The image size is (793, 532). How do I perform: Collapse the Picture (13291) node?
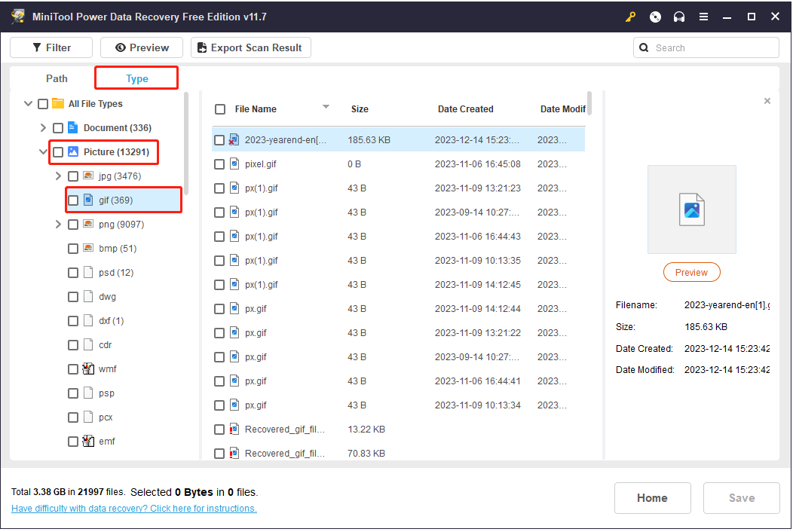click(43, 151)
